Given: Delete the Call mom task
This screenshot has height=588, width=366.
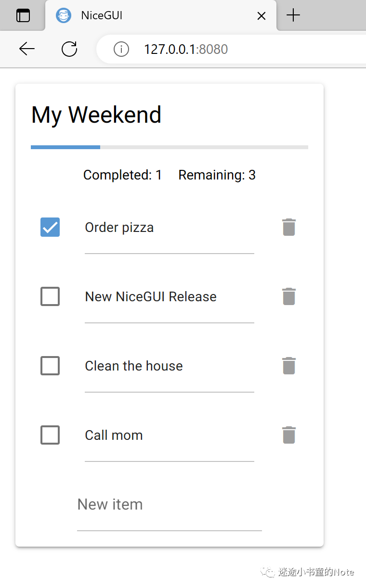Looking at the screenshot, I should point(288,435).
